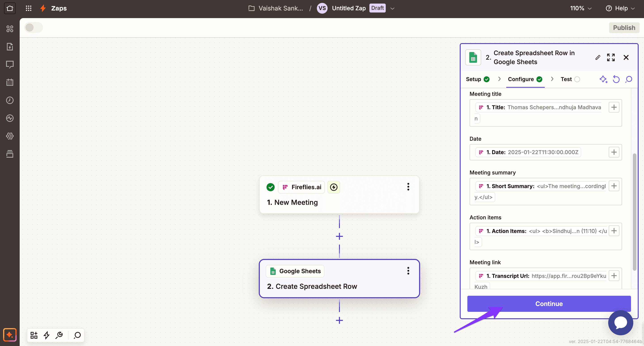Click the Google Sheets icon in panel header
The height and width of the screenshot is (346, 644).
coord(473,57)
